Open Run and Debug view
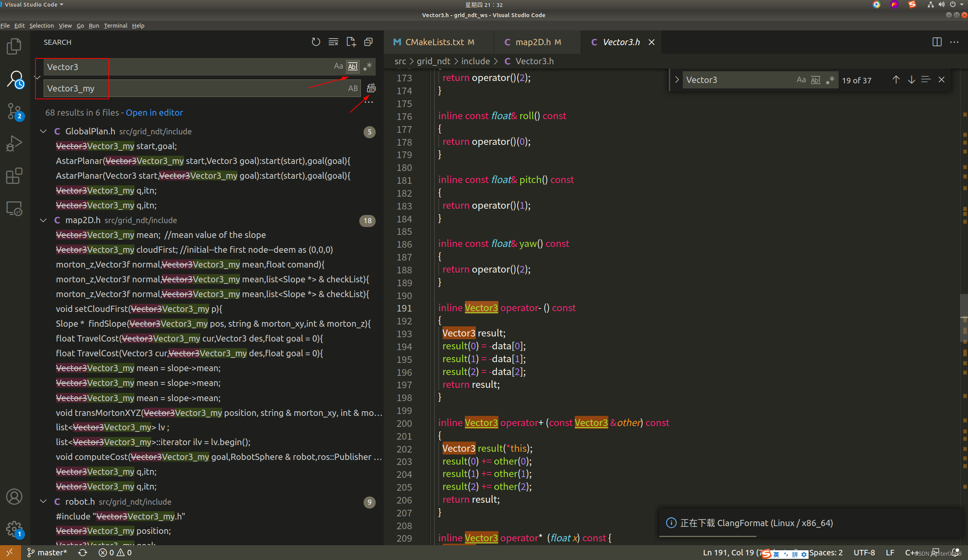The width and height of the screenshot is (968, 560). [x=14, y=144]
